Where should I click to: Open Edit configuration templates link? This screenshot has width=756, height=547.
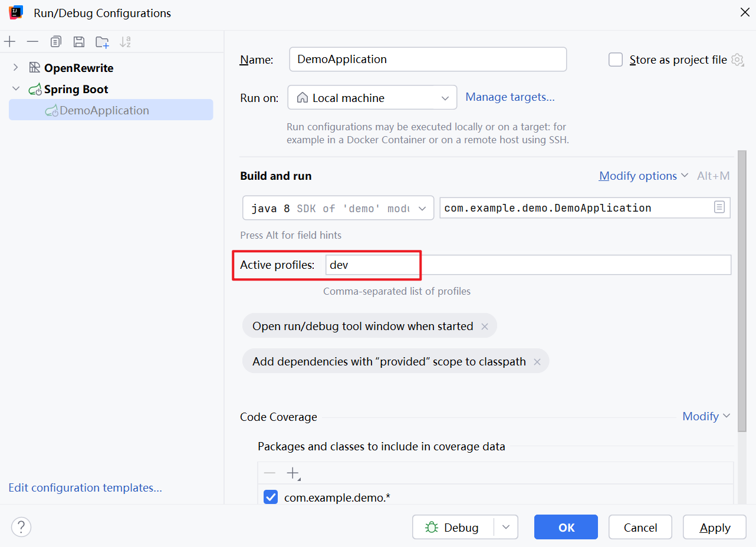[85, 487]
